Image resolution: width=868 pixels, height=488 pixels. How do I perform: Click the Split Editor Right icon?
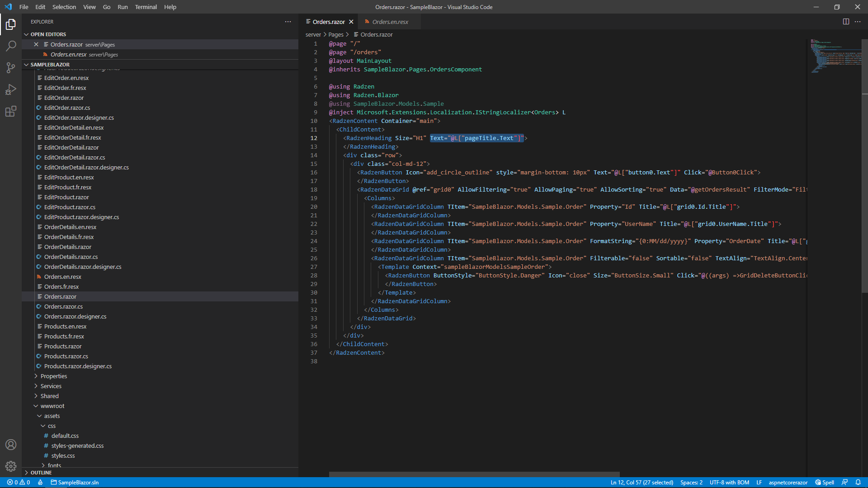(x=846, y=22)
